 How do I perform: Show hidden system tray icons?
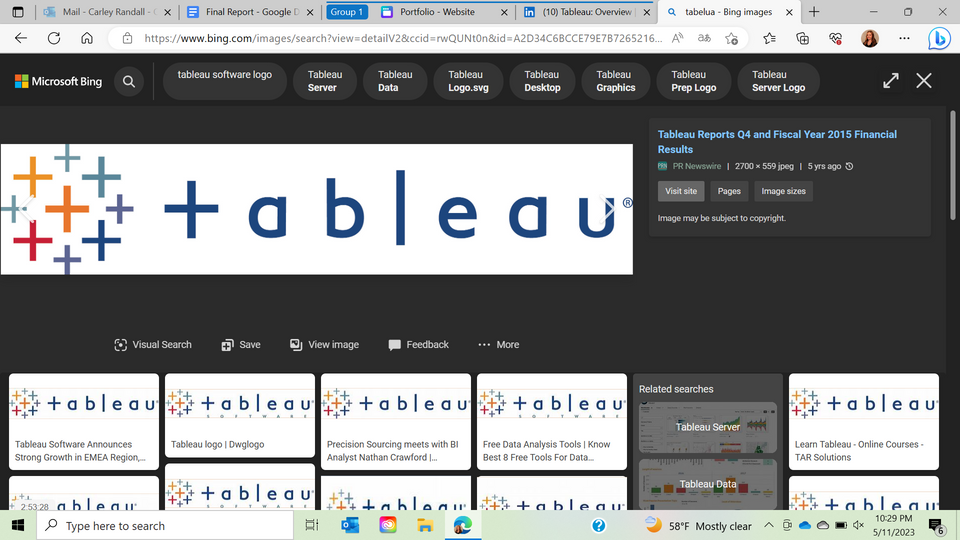pos(768,525)
